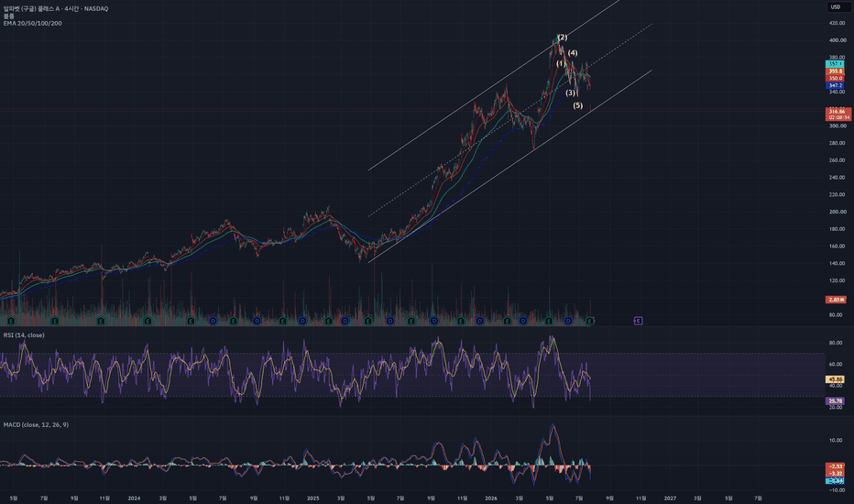Select the (5) Elliott wave label
The height and width of the screenshot is (504, 854).
(x=578, y=105)
